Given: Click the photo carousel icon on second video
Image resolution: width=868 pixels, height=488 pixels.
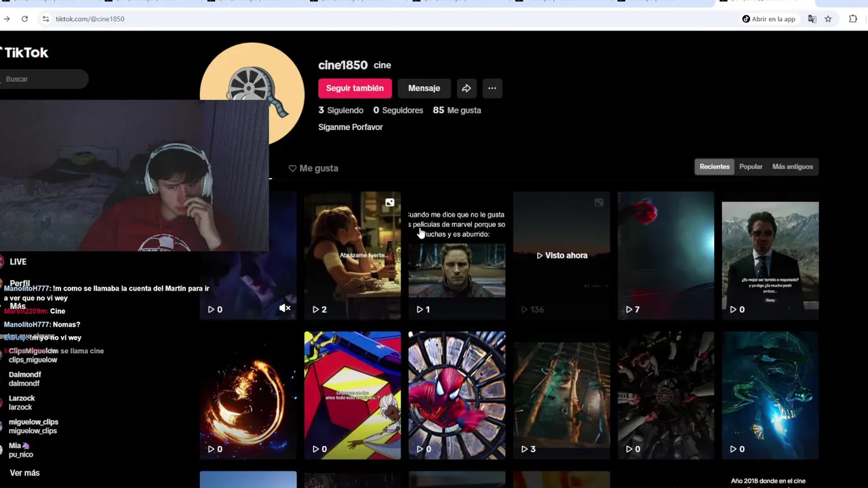Looking at the screenshot, I should [390, 203].
